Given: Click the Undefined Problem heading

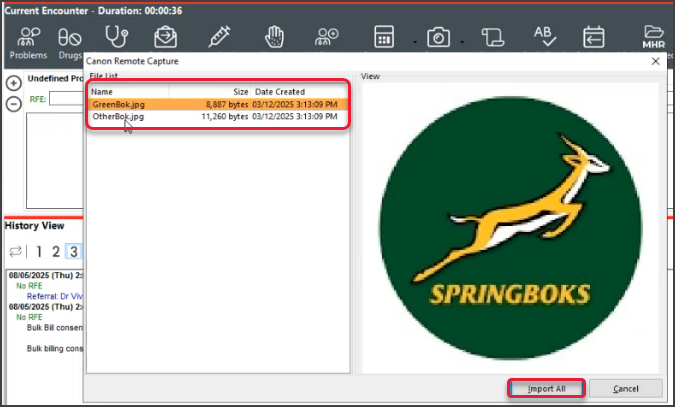Looking at the screenshot, I should pos(55,78).
